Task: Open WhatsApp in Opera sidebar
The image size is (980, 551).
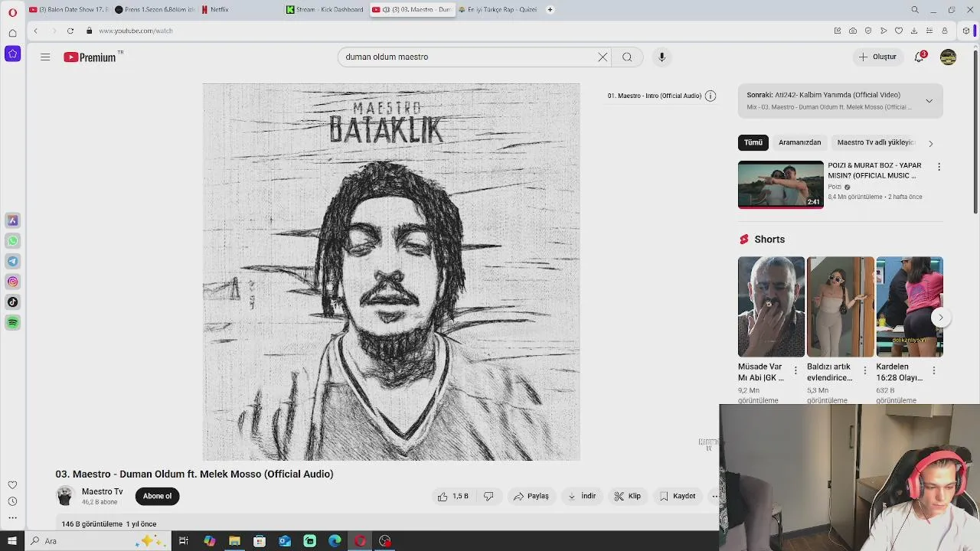Action: [13, 240]
